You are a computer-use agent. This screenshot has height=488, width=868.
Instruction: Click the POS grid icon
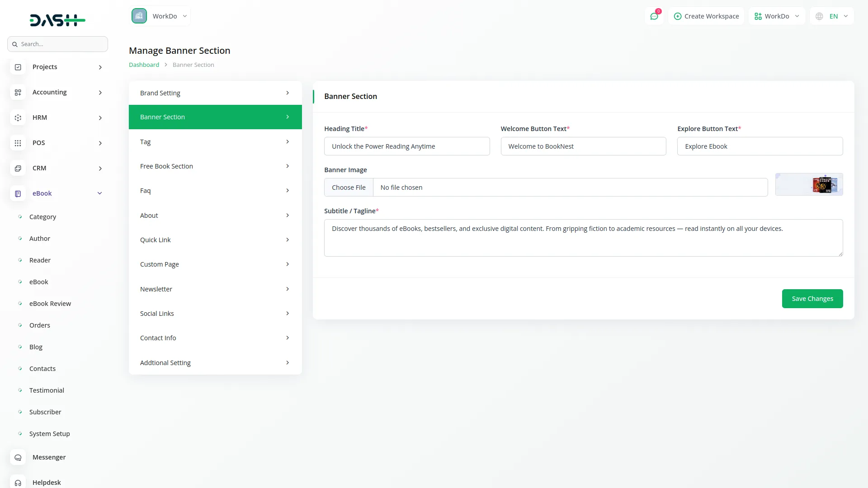point(18,143)
